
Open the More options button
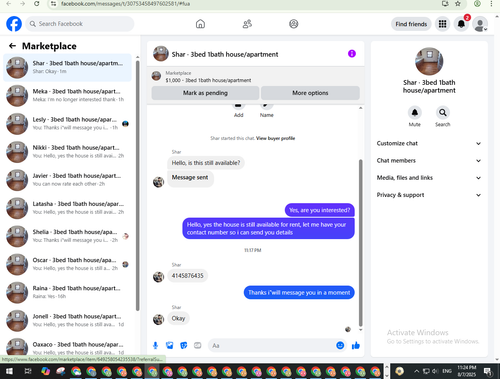[310, 93]
